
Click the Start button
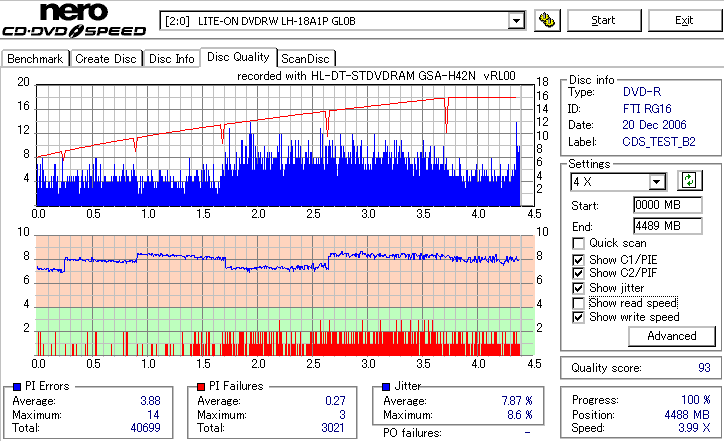pyautogui.click(x=603, y=20)
